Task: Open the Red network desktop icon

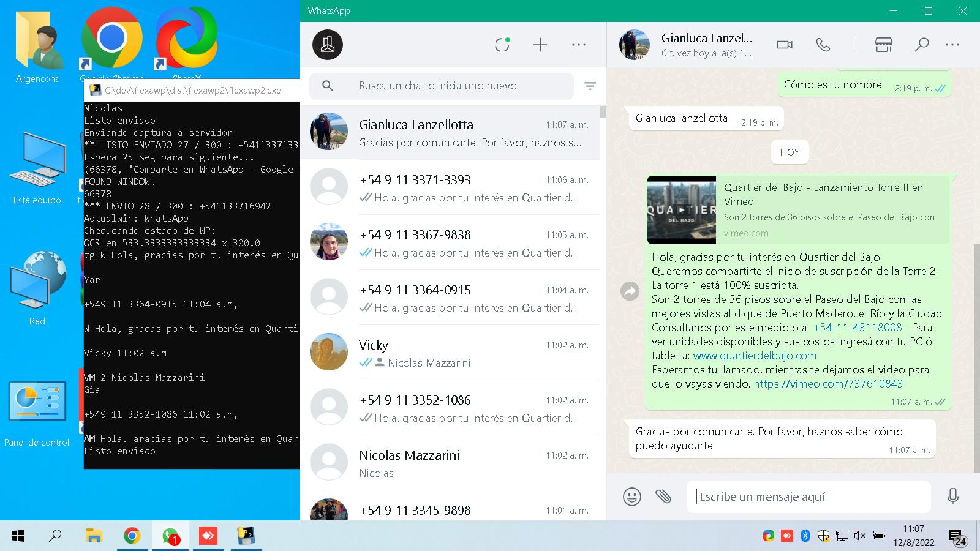Action: point(37,288)
